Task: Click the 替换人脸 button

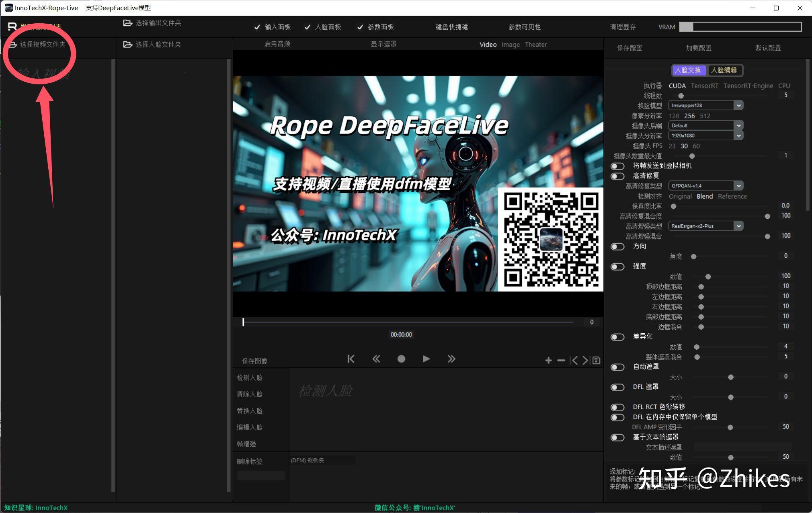Action: tap(249, 410)
